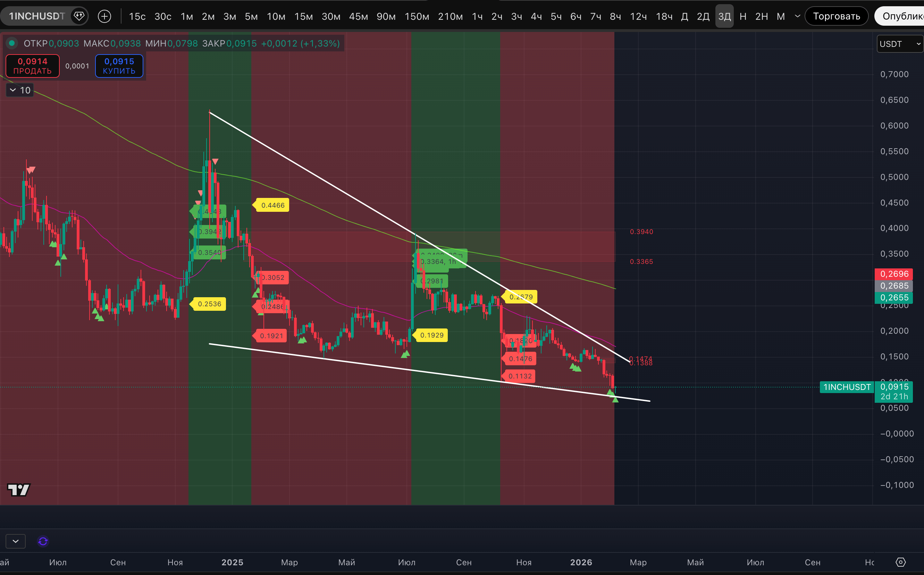The image size is (924, 575).
Task: Click the TradingView logo on the chart
Action: pyautogui.click(x=19, y=490)
